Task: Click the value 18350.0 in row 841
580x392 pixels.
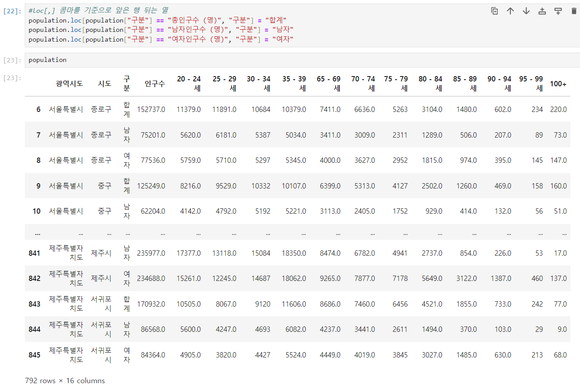Action: click(293, 253)
